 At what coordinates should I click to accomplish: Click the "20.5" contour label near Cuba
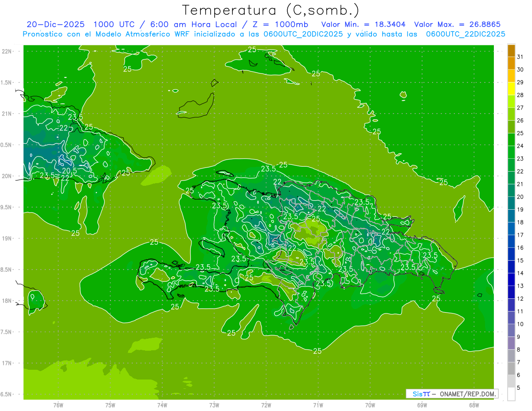click(70, 171)
